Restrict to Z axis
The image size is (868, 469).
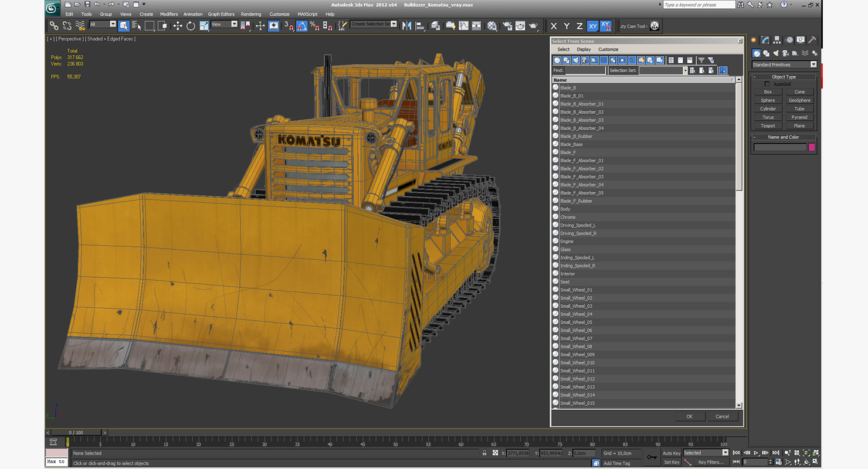point(579,26)
